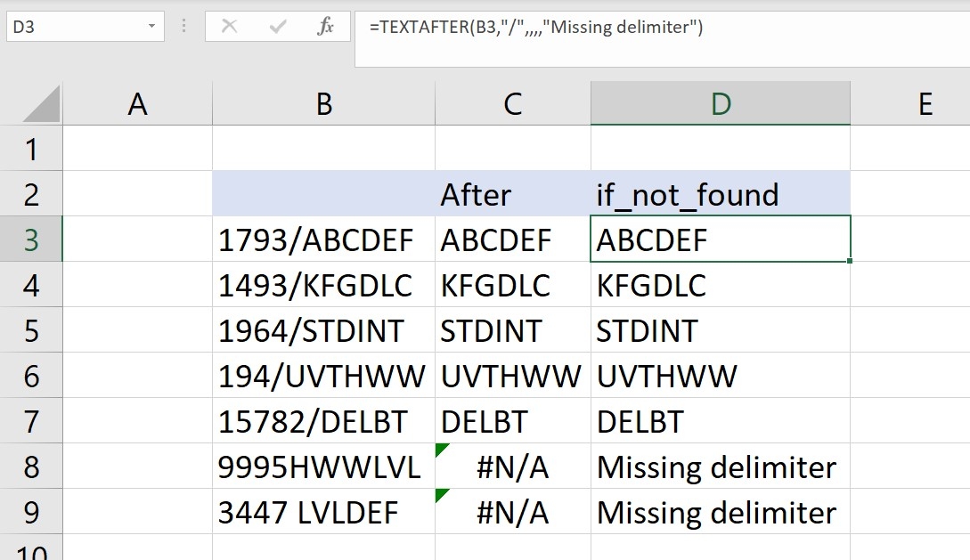This screenshot has width=970, height=560.
Task: Select column D header
Action: [720, 102]
